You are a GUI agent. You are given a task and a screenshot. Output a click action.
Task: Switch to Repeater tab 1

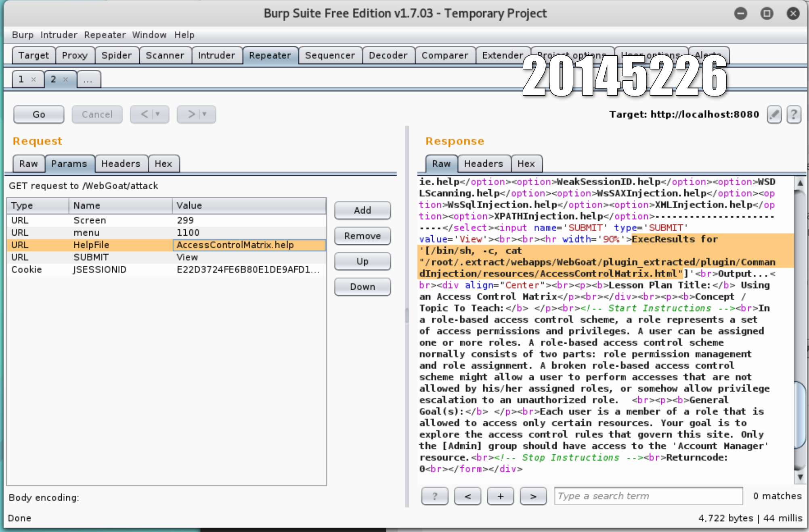pos(21,79)
